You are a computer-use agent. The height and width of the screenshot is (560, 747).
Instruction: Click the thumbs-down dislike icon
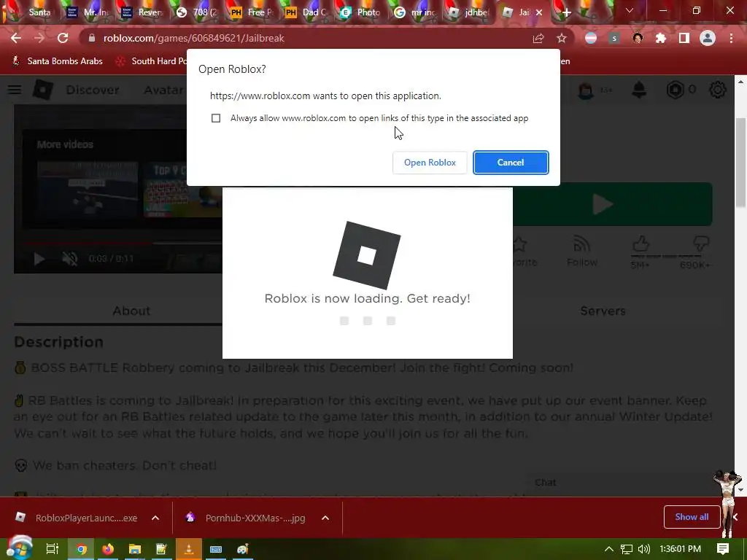[x=701, y=244]
